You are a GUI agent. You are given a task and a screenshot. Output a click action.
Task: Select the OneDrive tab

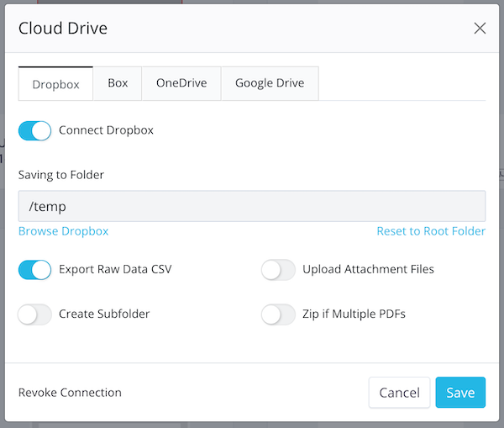pyautogui.click(x=181, y=83)
